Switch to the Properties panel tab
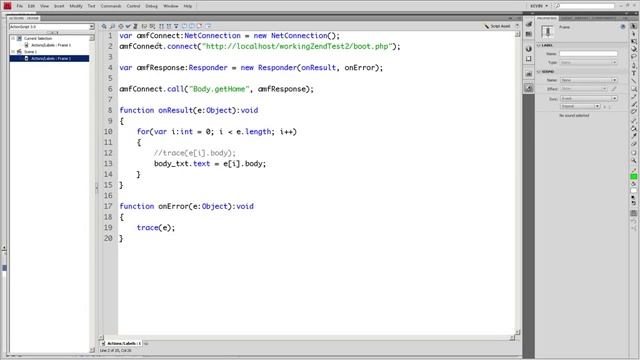640x360 pixels. coord(546,18)
